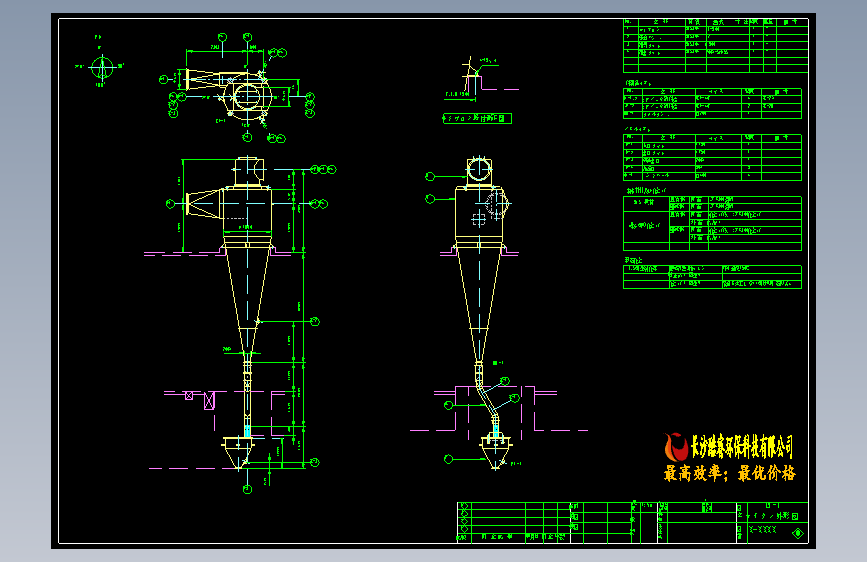Click the callout balloon below the front hopper
The width and height of the screenshot is (867, 562).
(247, 490)
